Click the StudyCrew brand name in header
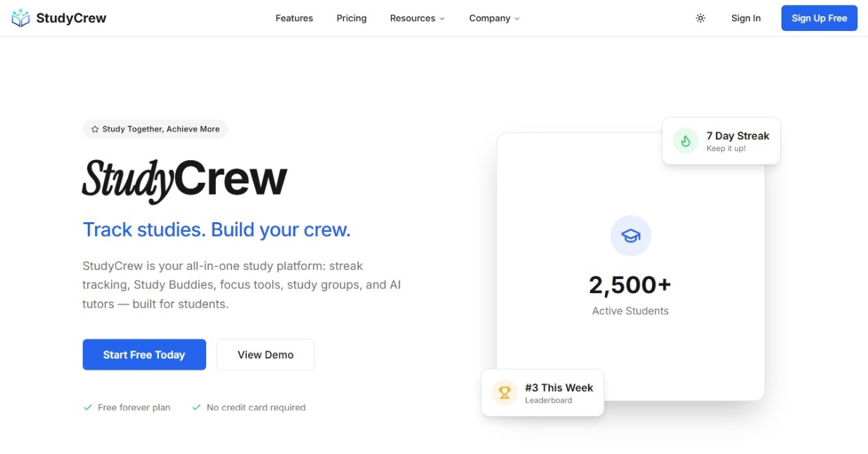868x454 pixels. [x=71, y=18]
